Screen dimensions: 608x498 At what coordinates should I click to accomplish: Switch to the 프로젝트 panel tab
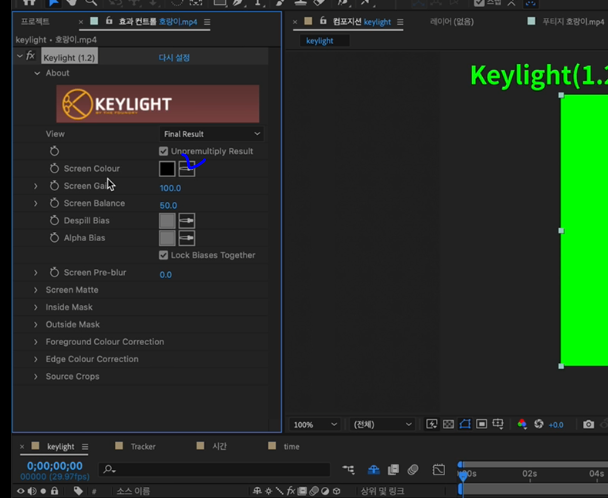(x=35, y=21)
